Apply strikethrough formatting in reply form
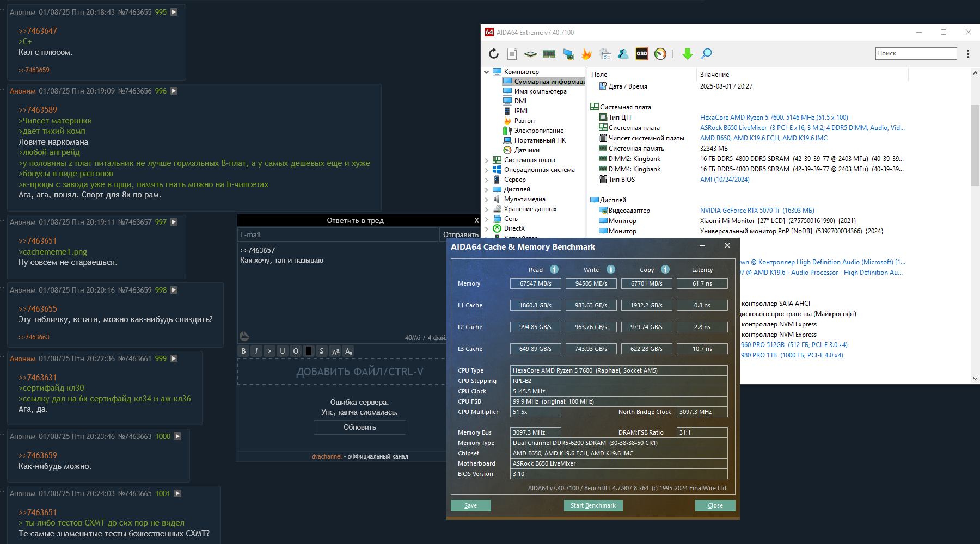The height and width of the screenshot is (544, 980). (x=322, y=351)
